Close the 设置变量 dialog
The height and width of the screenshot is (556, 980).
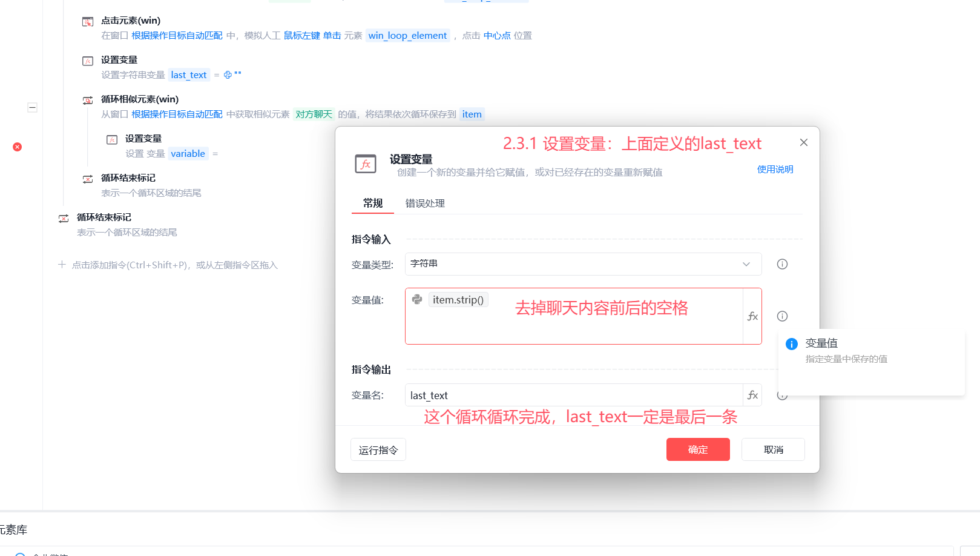coord(804,142)
